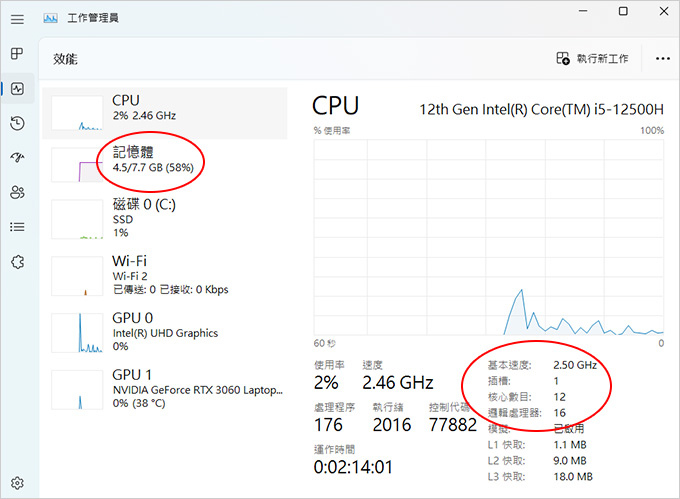
Task: Open Task Manager settings gear icon
Action: (x=17, y=483)
